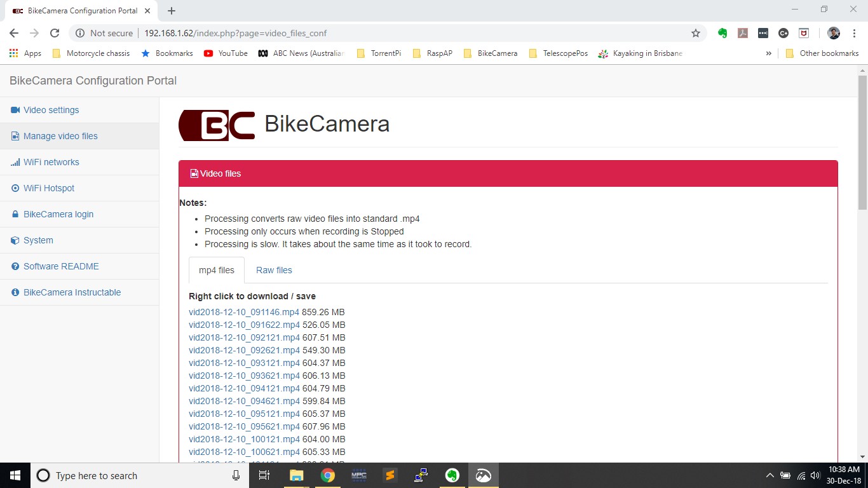Select the mp4 files tab
The width and height of the screenshot is (868, 488).
tap(216, 270)
